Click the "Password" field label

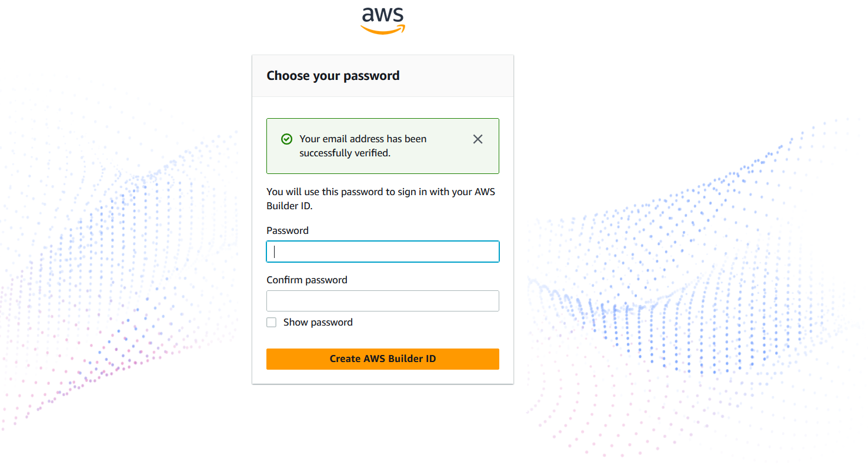(x=287, y=230)
